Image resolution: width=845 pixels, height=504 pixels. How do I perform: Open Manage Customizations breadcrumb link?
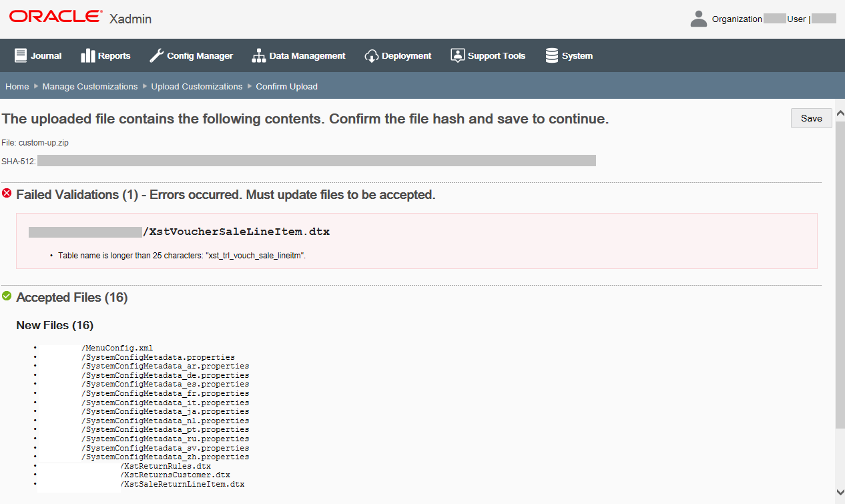pos(89,86)
